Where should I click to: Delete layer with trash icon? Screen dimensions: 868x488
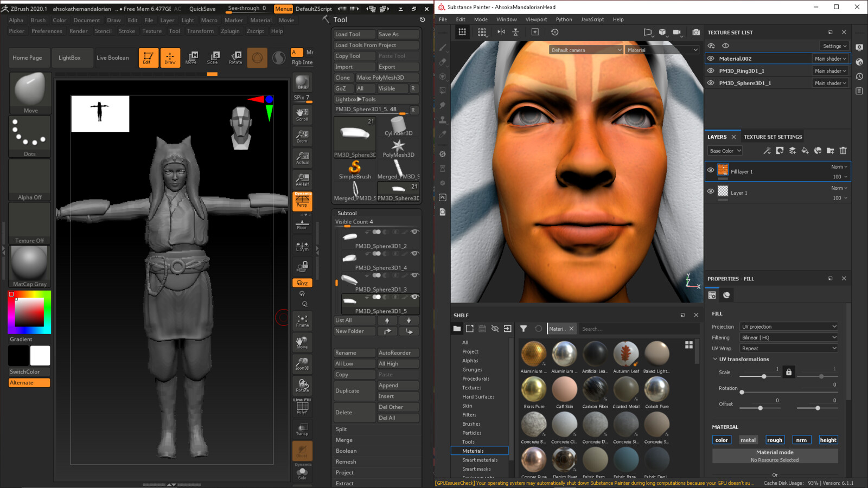pyautogui.click(x=843, y=151)
